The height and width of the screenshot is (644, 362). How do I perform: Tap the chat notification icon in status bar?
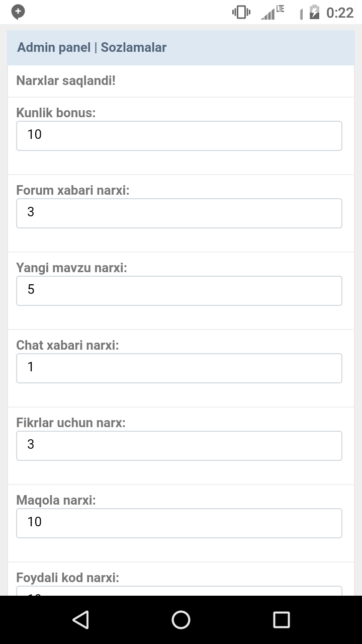point(18,12)
